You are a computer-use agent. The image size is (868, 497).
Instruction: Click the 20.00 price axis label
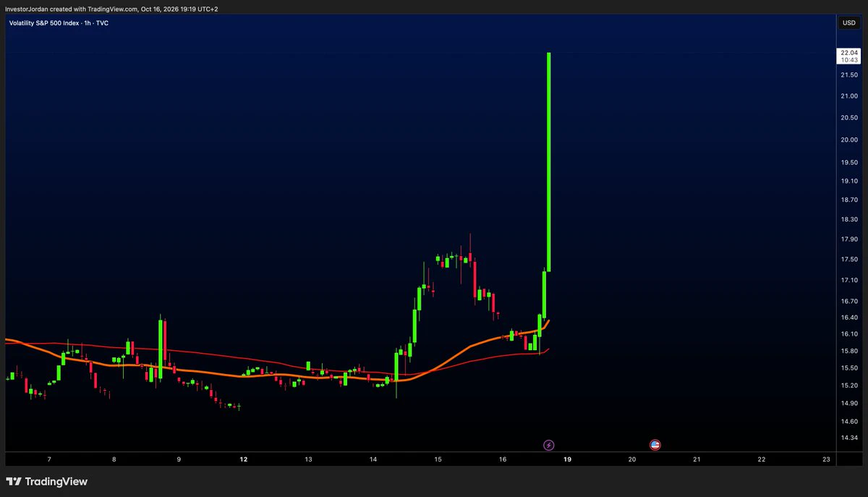[x=849, y=140]
